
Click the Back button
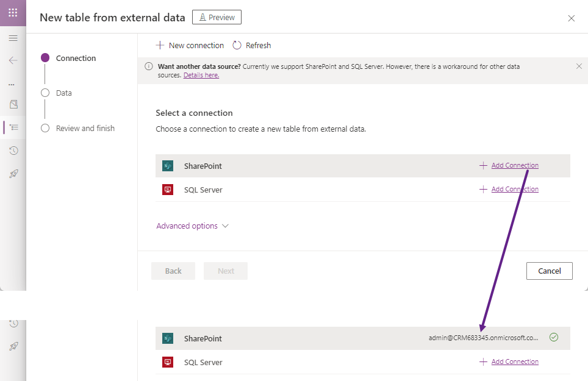[x=173, y=271]
